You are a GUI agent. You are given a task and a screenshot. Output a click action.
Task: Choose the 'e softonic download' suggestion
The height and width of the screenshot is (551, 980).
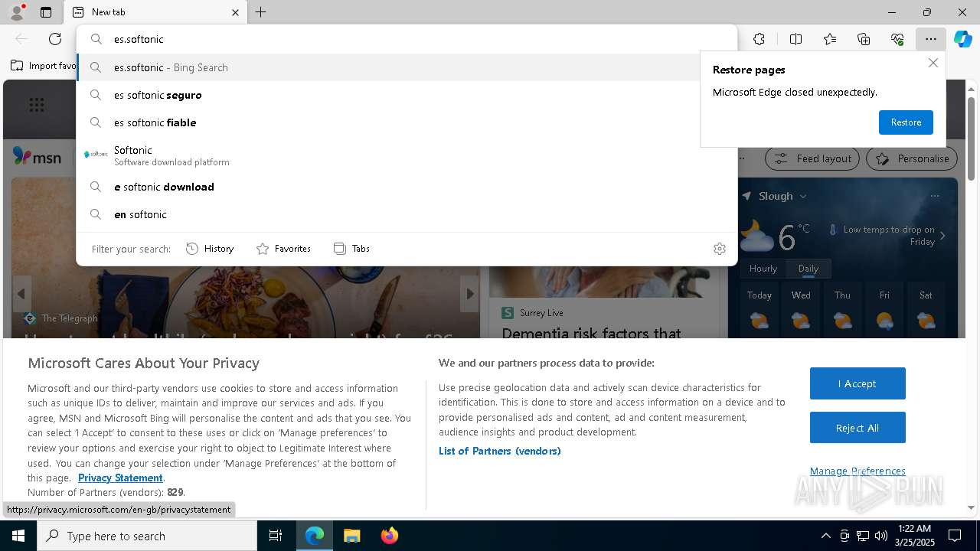click(x=407, y=187)
